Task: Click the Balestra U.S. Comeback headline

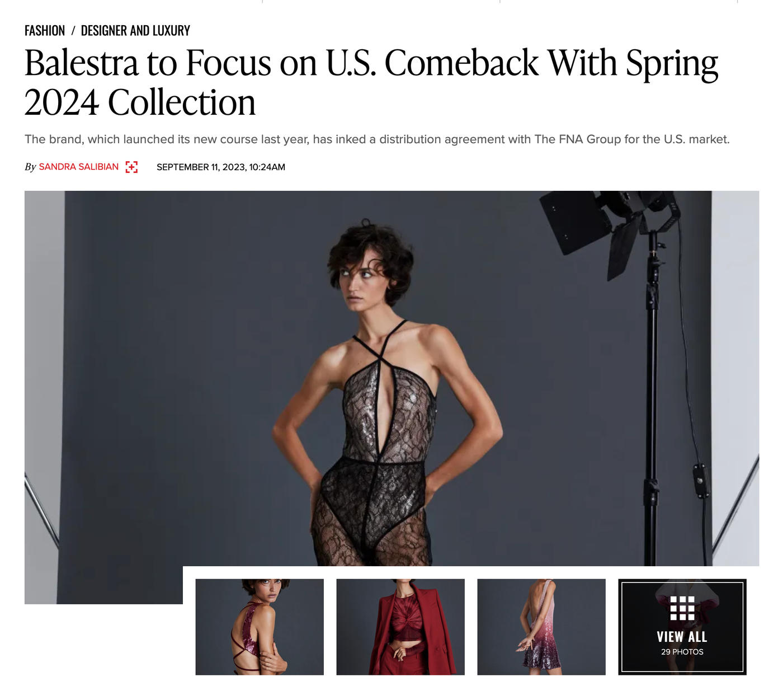Action: [371, 82]
